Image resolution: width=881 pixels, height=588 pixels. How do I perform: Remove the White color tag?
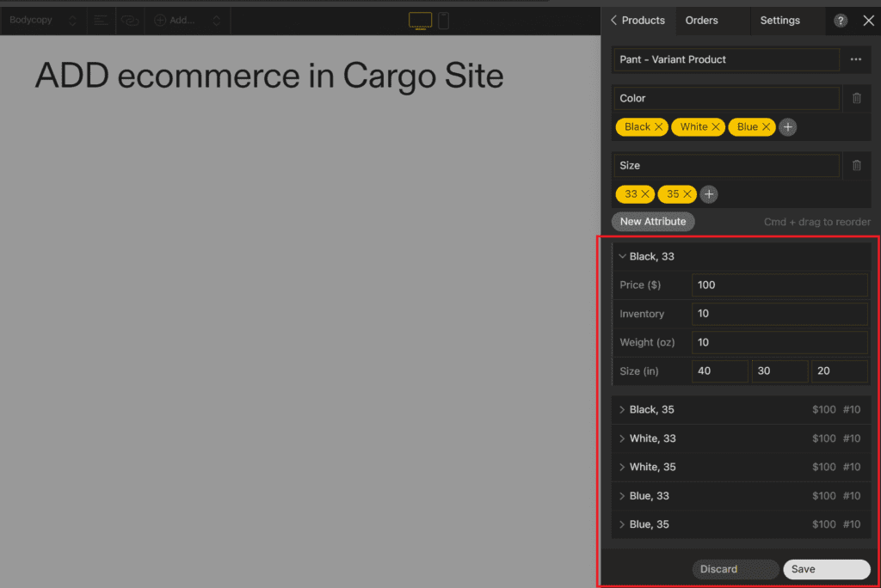[715, 127]
